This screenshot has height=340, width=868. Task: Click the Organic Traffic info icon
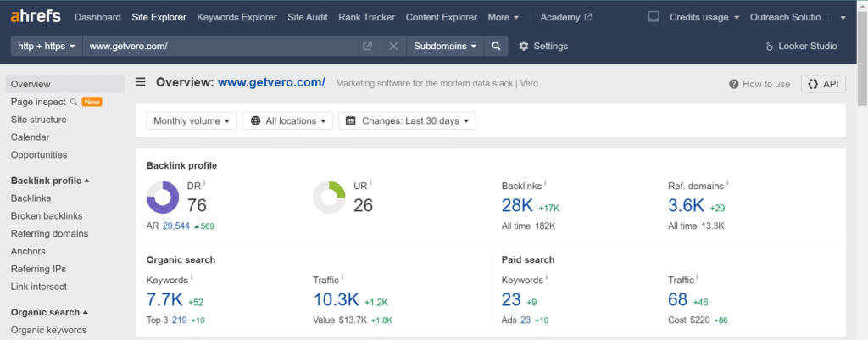[343, 277]
